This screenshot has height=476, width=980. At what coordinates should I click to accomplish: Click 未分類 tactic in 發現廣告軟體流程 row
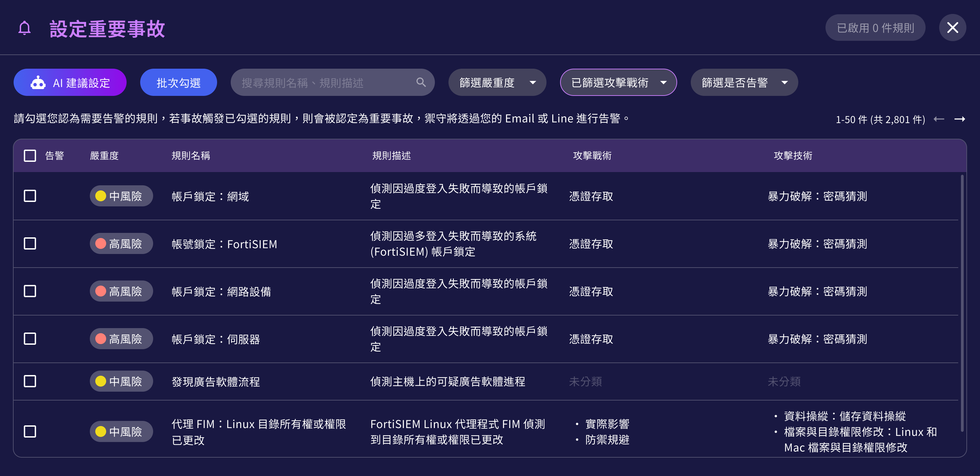coord(585,381)
